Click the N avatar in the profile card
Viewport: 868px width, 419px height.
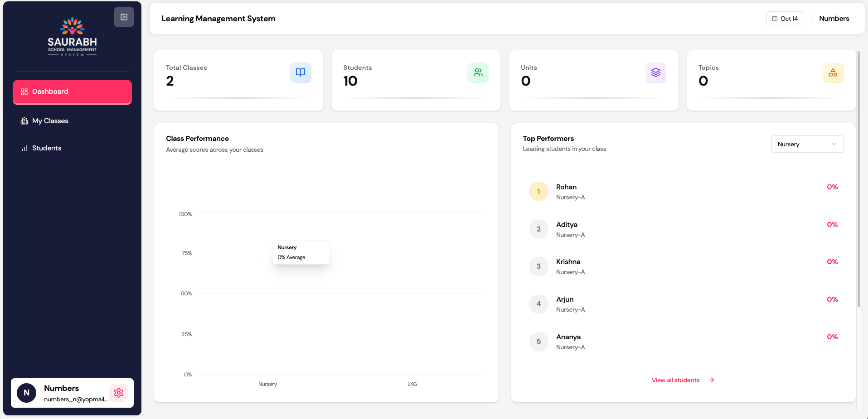click(x=27, y=393)
